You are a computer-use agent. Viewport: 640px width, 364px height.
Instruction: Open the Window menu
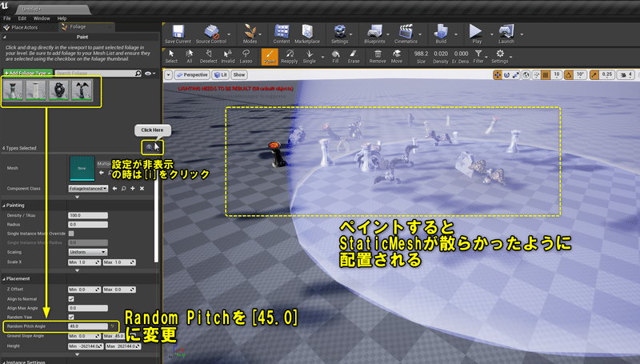[x=42, y=18]
